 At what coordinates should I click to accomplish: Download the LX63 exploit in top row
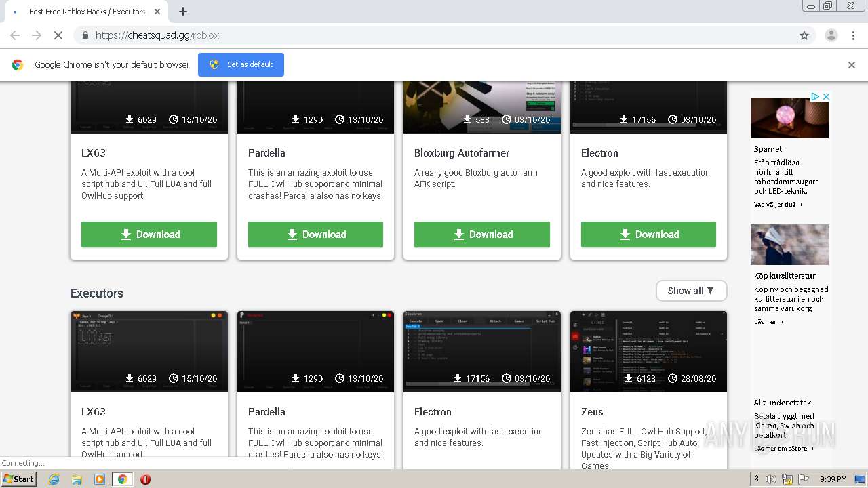point(149,235)
